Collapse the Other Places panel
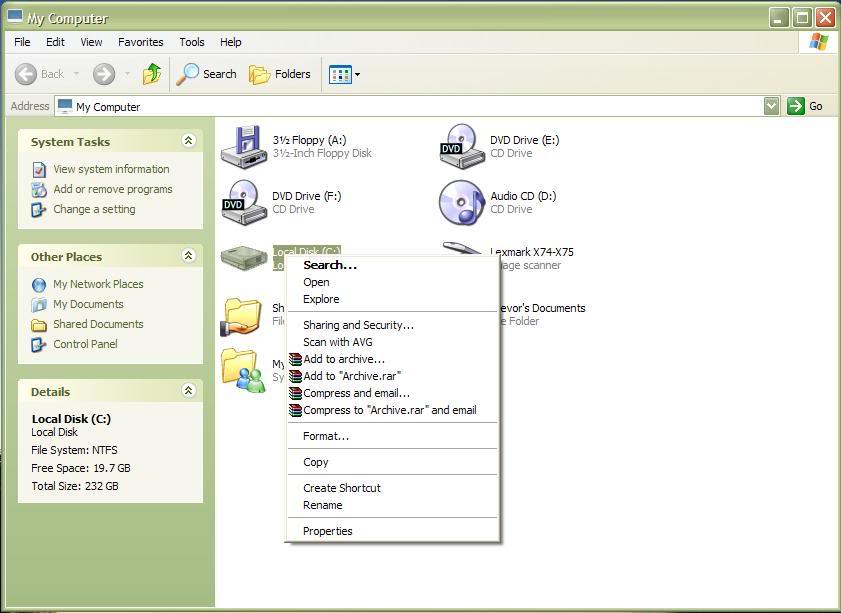This screenshot has height=613, width=841. (x=188, y=256)
